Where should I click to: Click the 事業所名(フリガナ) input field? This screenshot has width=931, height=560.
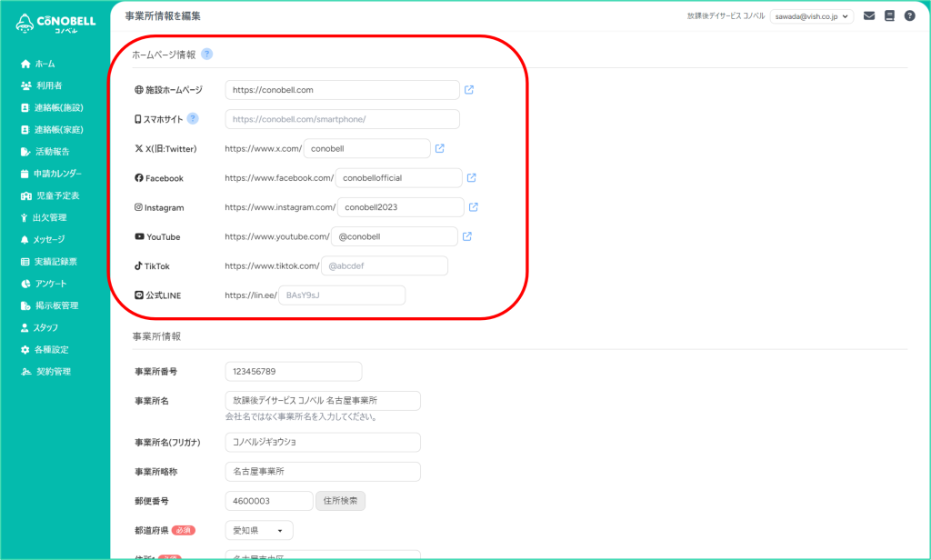click(323, 442)
